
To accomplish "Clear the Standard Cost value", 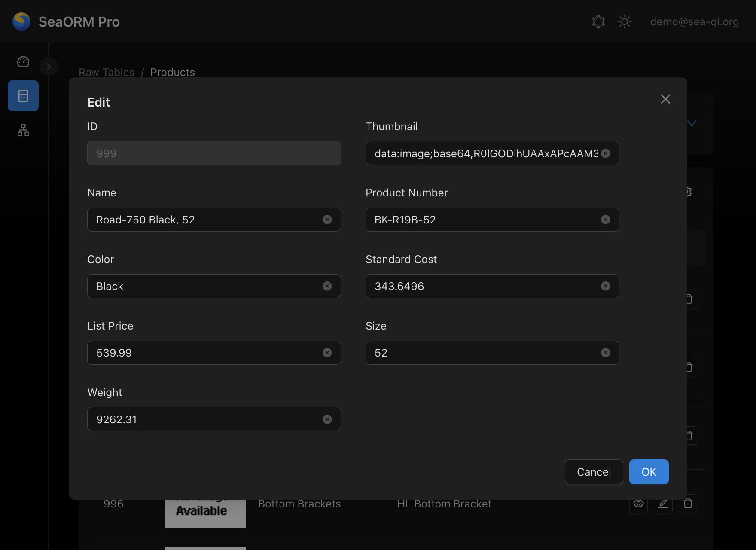I will tap(605, 286).
